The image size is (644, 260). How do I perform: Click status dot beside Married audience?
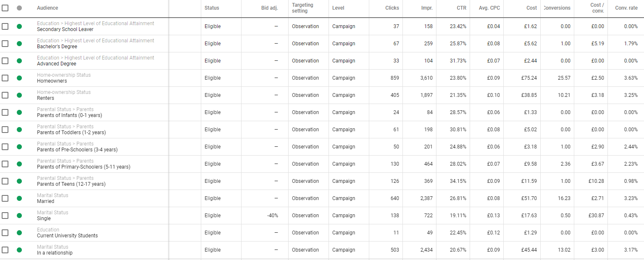point(19,198)
